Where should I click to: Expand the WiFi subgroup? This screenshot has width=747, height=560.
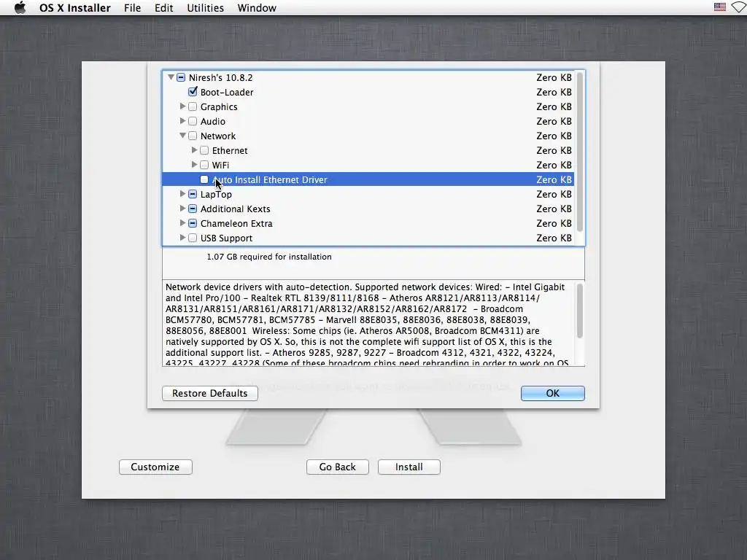click(x=194, y=165)
